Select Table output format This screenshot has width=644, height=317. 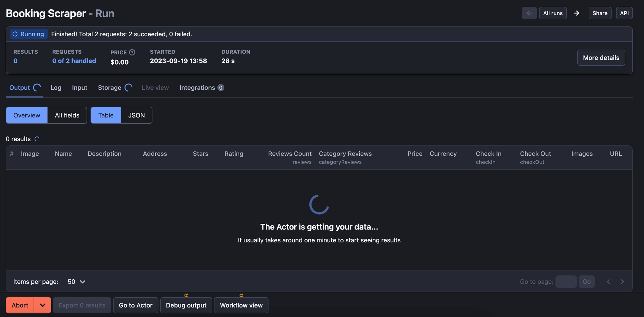pos(106,115)
